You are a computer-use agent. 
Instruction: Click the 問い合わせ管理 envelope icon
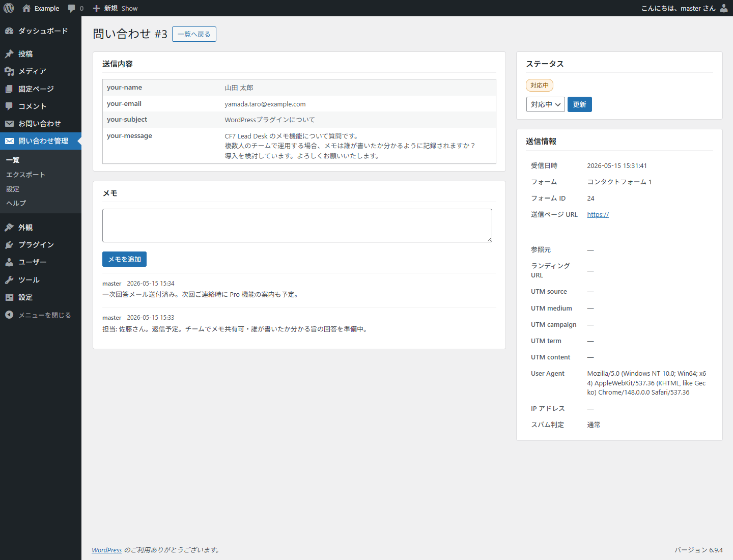[x=9, y=141]
